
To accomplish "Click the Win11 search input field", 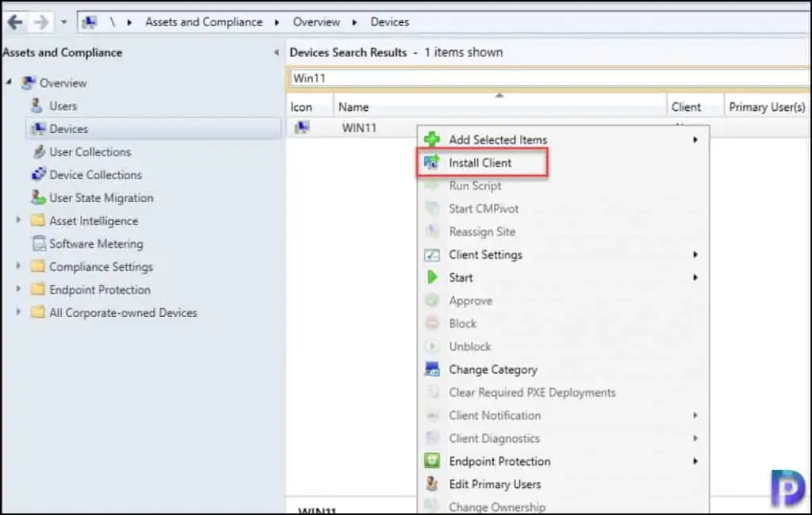I will click(x=547, y=78).
